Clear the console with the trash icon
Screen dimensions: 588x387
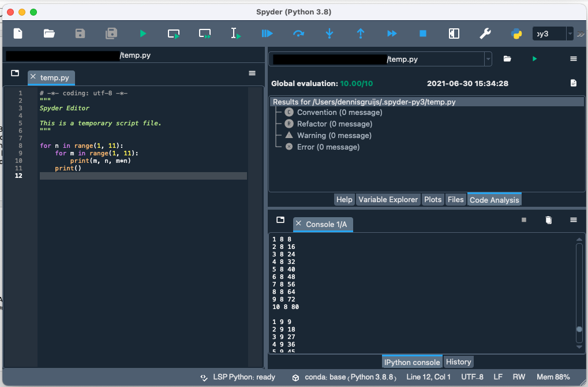coord(548,220)
